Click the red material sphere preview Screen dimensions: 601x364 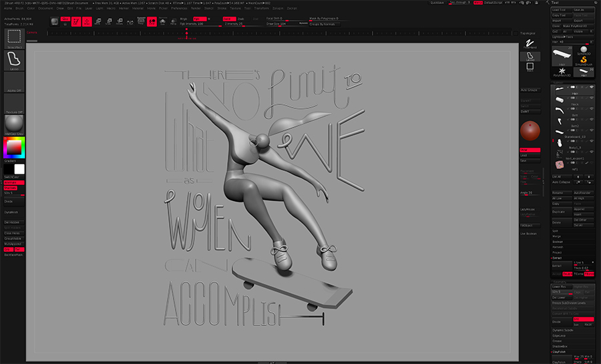(530, 131)
